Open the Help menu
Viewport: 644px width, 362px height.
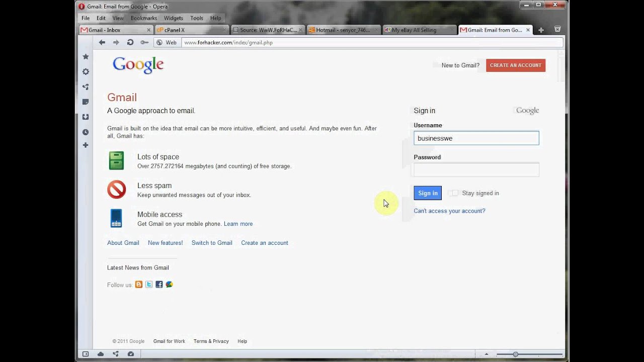[x=216, y=18]
